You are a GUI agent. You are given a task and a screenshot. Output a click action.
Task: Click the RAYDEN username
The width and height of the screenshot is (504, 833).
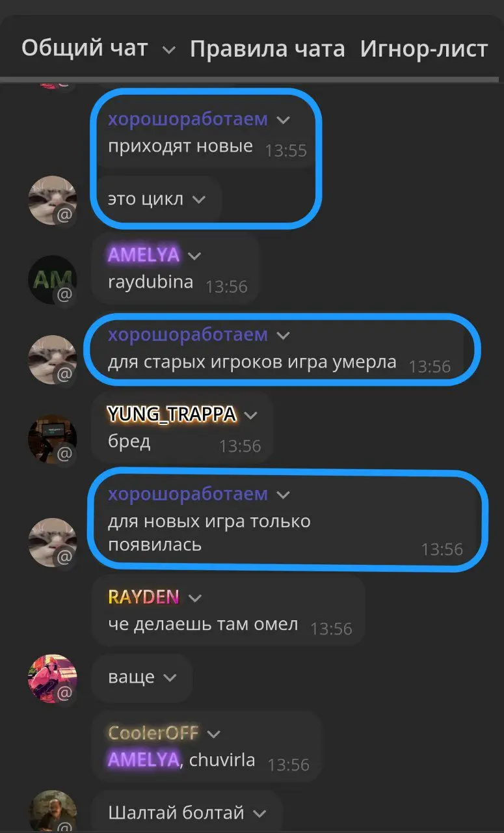click(144, 597)
